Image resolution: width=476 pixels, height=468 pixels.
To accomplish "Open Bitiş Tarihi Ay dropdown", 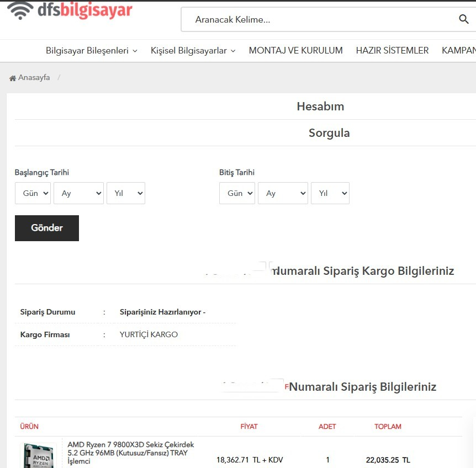I will 283,193.
